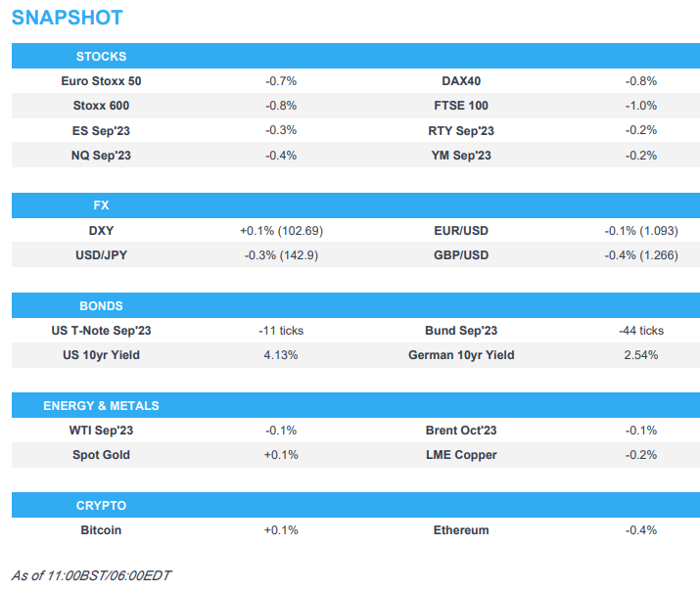Select the CRYPTO section header
700x591 pixels.
coord(102,506)
